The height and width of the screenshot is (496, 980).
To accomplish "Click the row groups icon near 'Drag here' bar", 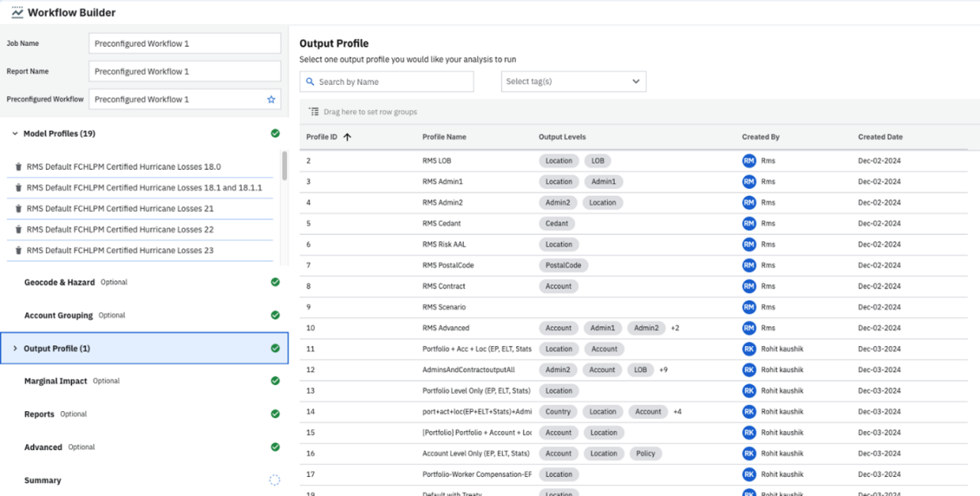I will [313, 111].
